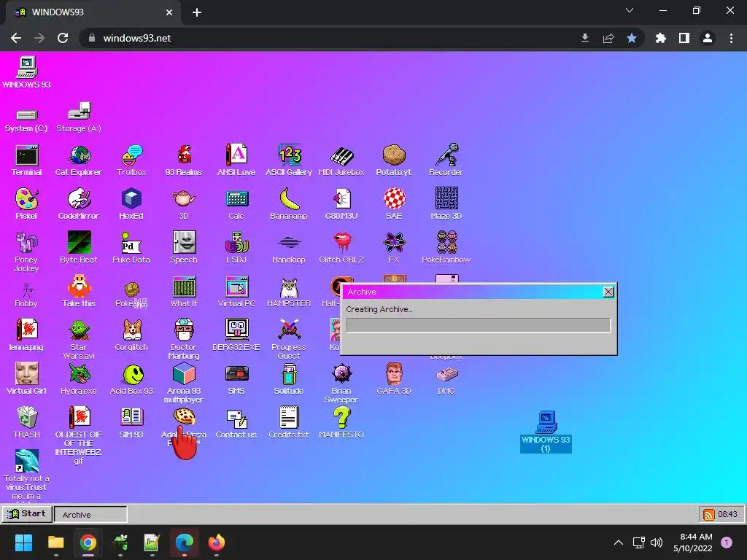Launch Cat Explorer browser icon

coord(79,160)
